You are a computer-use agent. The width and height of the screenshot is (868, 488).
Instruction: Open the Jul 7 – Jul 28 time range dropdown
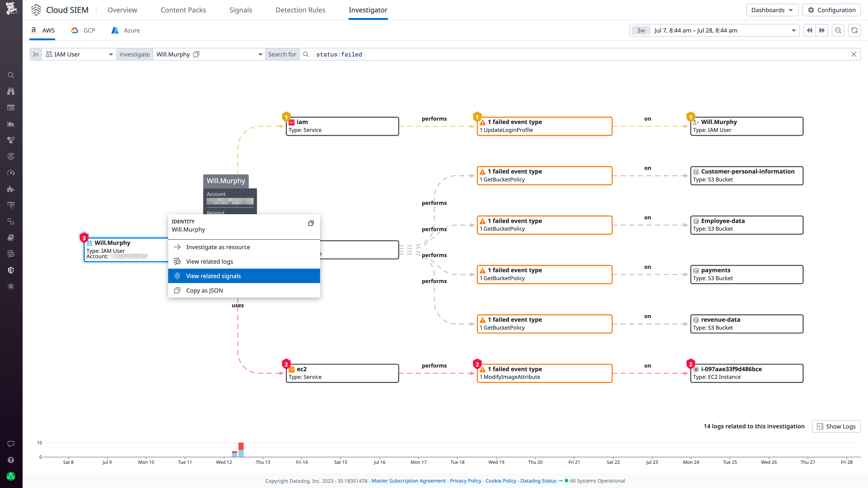pos(794,30)
